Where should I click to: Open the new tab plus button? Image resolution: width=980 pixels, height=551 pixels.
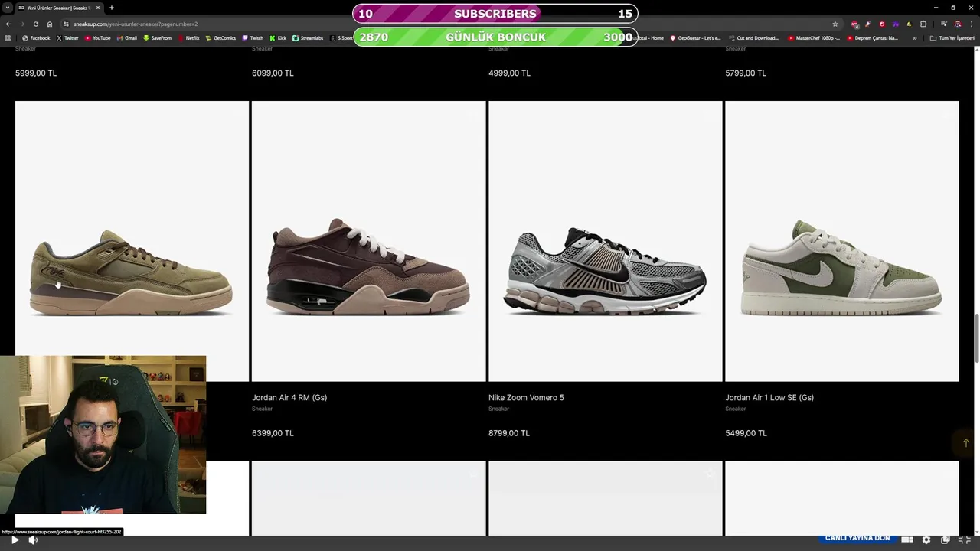[112, 8]
